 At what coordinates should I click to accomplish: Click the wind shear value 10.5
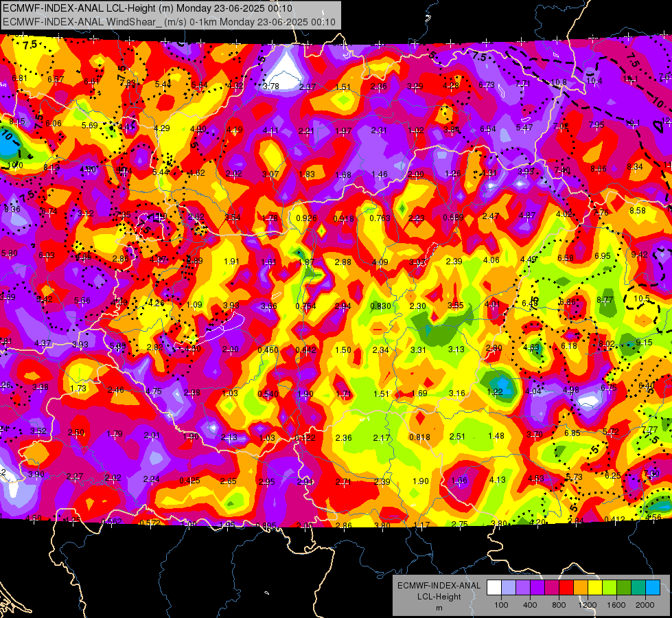(642, 299)
